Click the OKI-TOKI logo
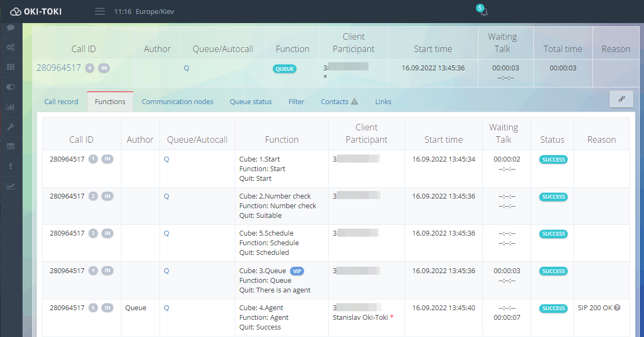644x337 pixels. (x=36, y=11)
